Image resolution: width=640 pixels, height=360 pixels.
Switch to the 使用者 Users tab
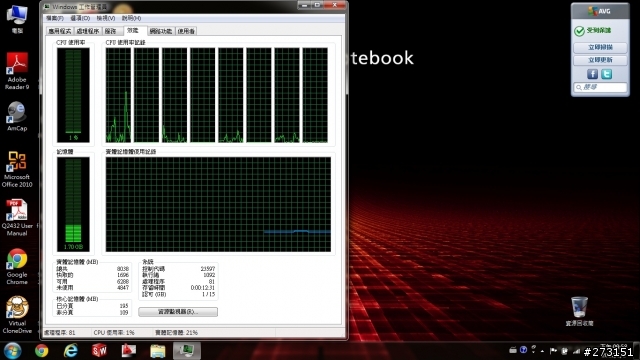186,31
